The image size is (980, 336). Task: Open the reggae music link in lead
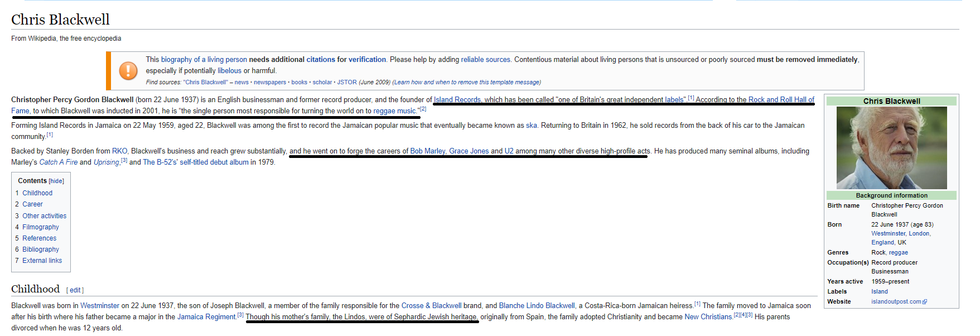click(394, 111)
